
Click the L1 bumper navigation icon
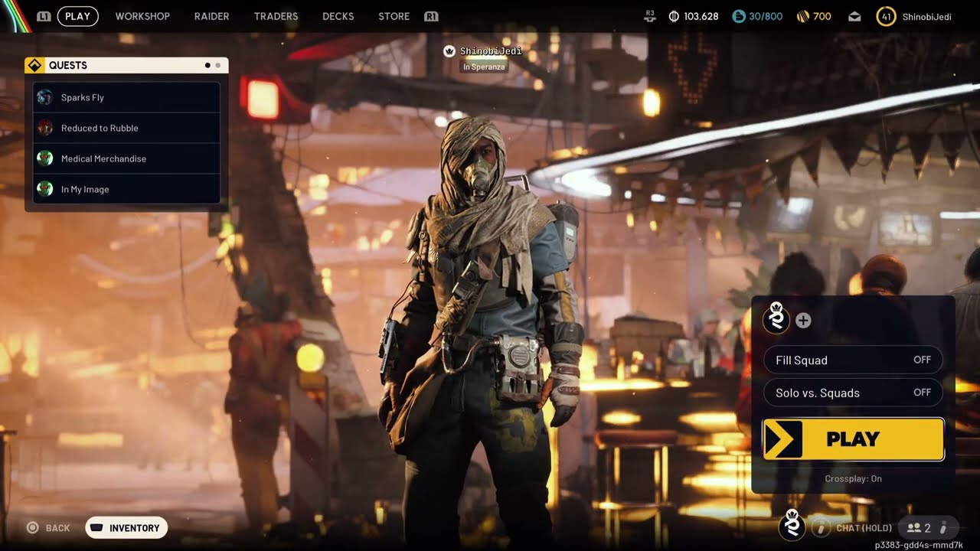(44, 16)
